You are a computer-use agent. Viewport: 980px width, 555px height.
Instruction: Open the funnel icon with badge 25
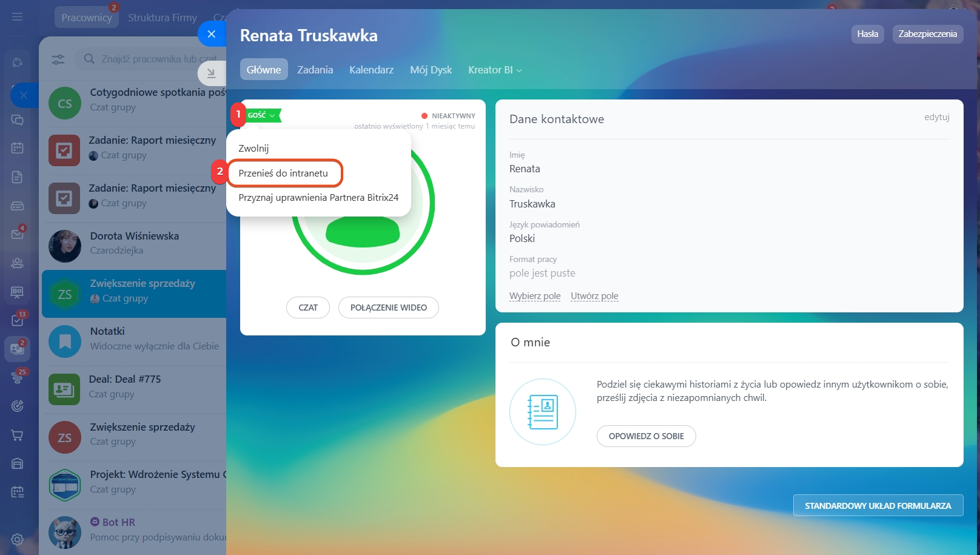[17, 377]
